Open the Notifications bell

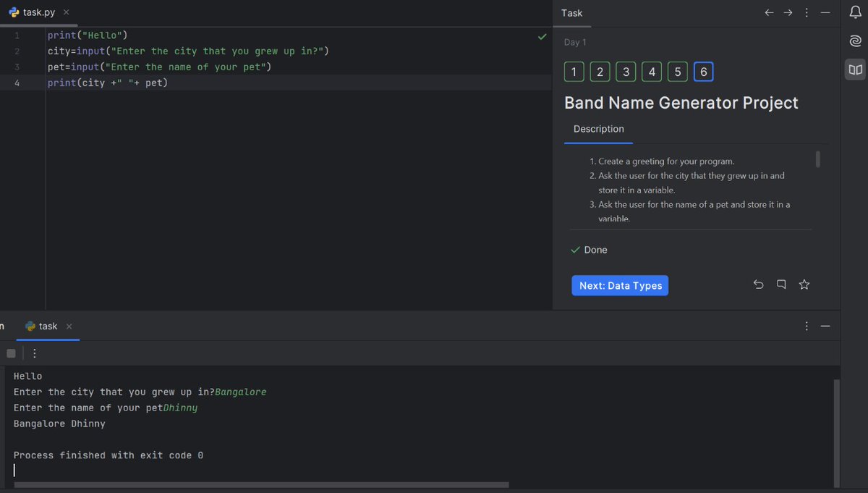coord(855,12)
